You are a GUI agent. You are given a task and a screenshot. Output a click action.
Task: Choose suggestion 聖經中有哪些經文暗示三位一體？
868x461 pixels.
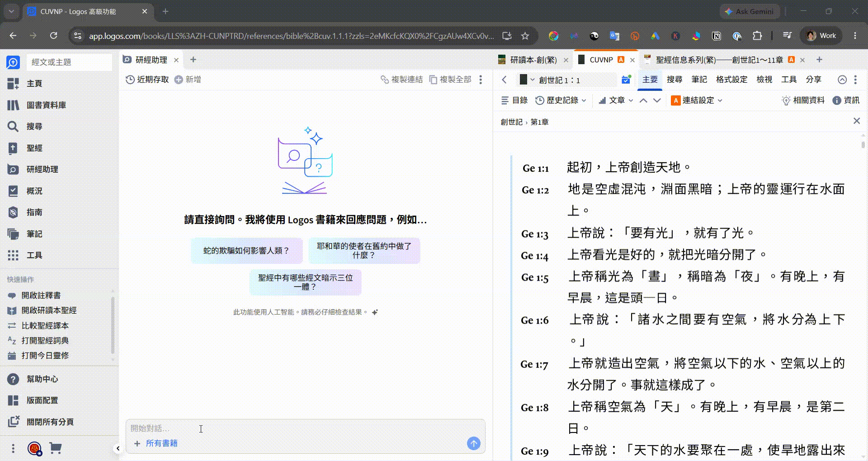tap(305, 282)
